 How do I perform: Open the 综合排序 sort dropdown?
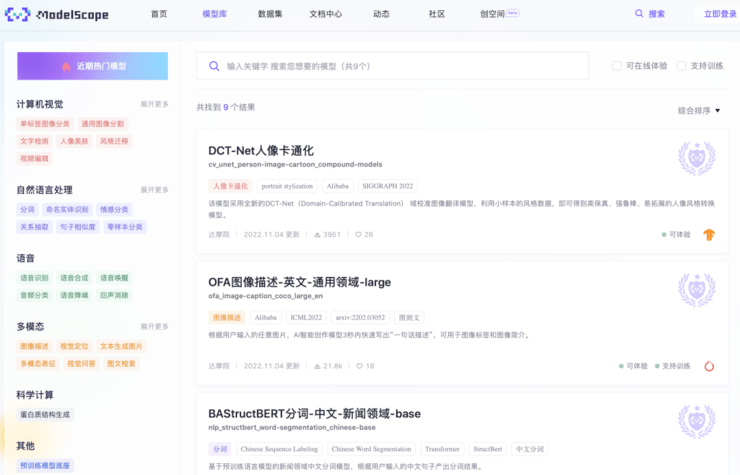coord(699,110)
